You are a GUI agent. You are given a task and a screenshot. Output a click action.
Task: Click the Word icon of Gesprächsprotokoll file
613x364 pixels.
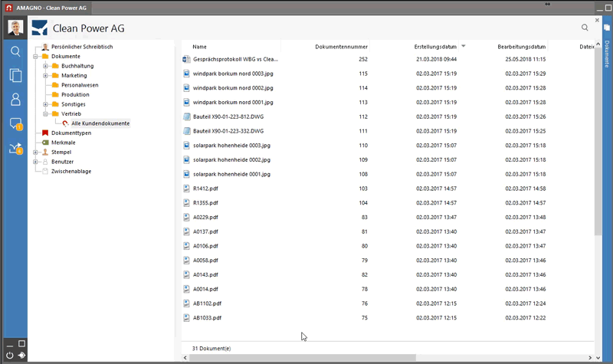[x=186, y=59]
